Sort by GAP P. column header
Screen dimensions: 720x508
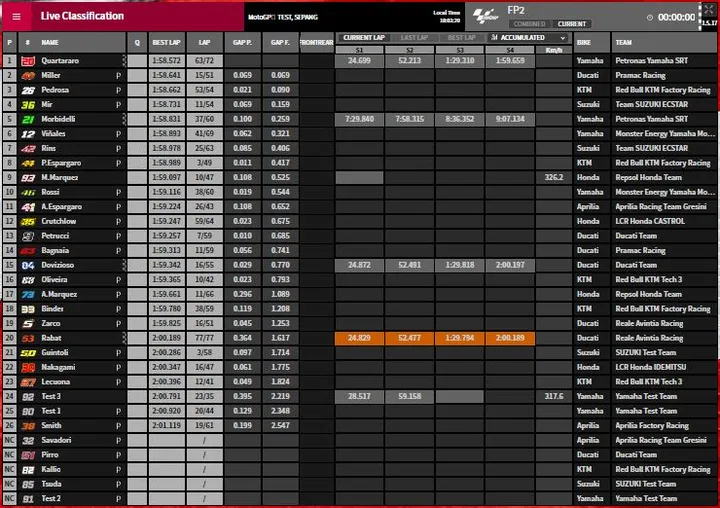[x=242, y=42]
